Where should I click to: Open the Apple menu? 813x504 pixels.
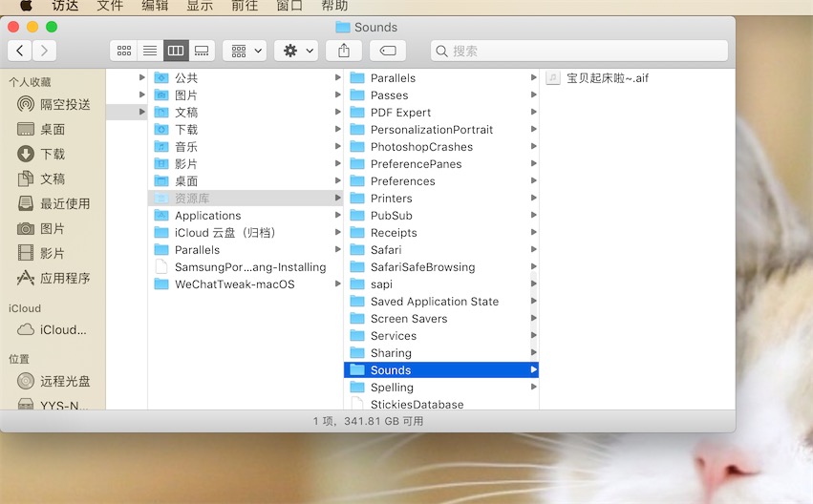(x=26, y=6)
